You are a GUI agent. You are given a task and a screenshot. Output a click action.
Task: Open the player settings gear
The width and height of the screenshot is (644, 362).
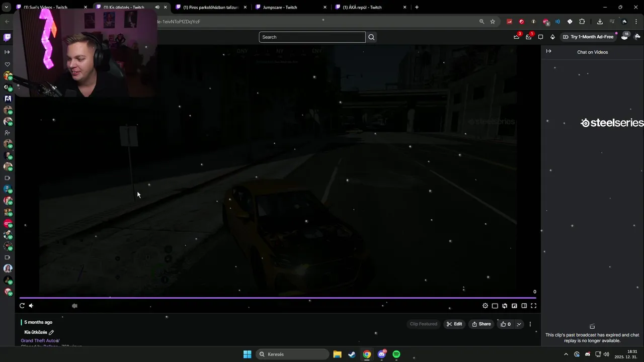[x=485, y=306]
